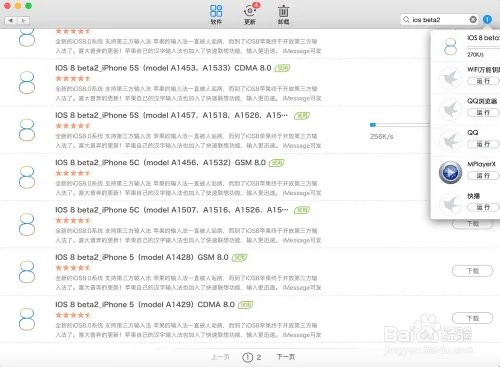The width and height of the screenshot is (500, 367).
Task: Select page 1 in the pagination
Action: pyautogui.click(x=247, y=357)
